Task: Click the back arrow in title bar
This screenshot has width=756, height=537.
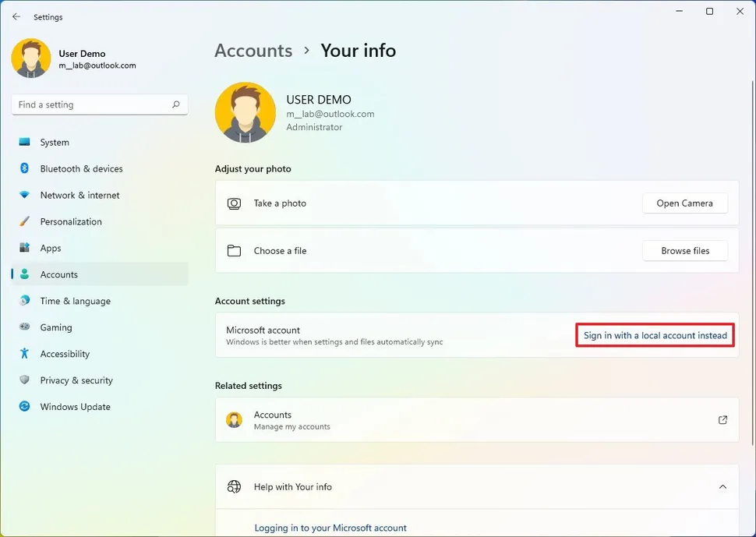Action: point(16,16)
